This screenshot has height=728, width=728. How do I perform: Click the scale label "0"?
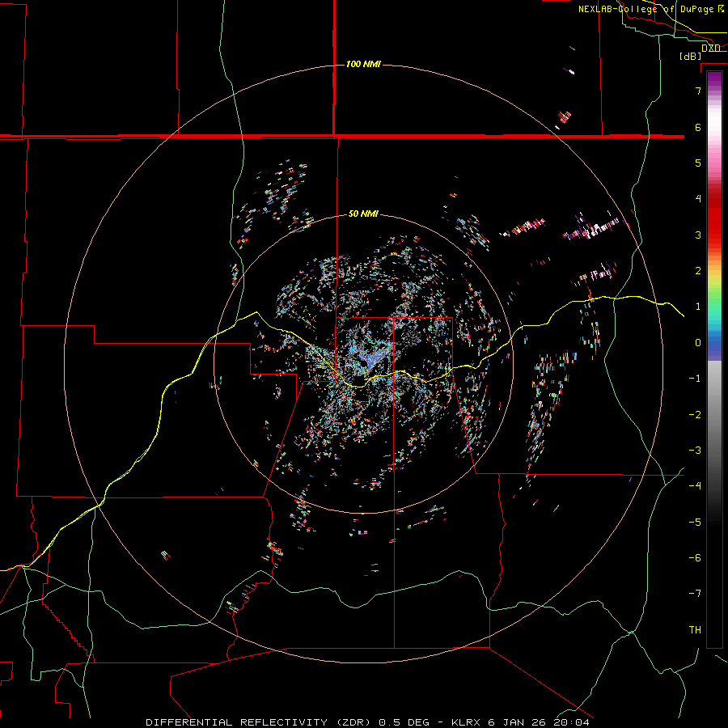pyautogui.click(x=698, y=343)
